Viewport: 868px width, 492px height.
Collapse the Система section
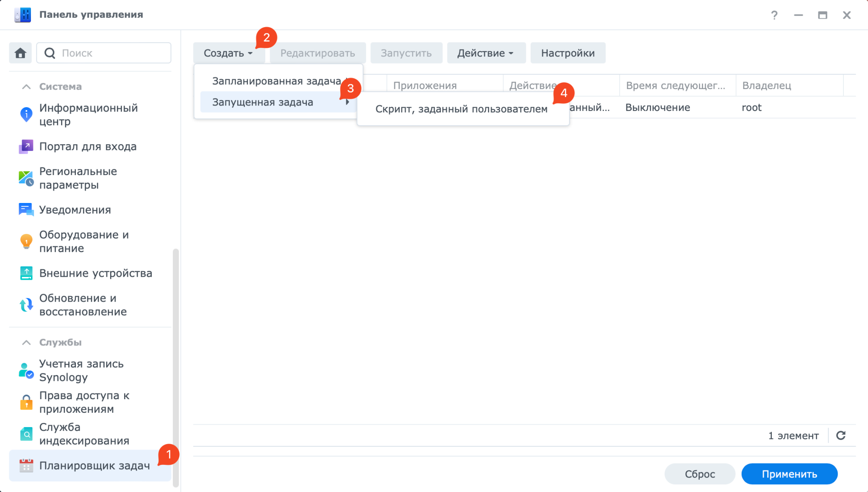pos(26,86)
